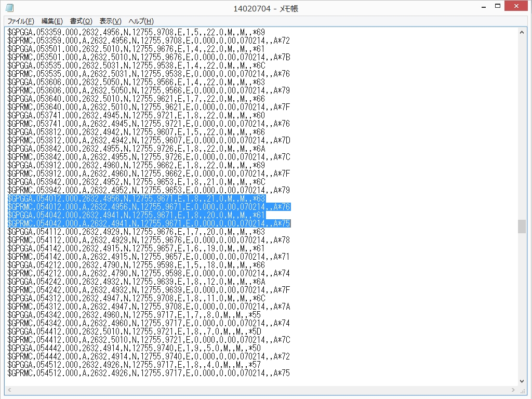The image size is (532, 399).
Task: Click the line $GPRMC,053501.000 ending A*7B
Action: [149, 57]
